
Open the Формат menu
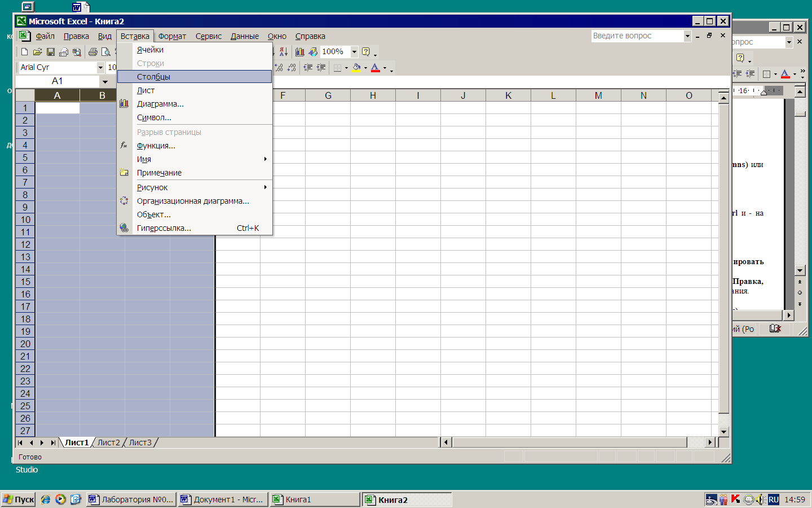coord(172,36)
